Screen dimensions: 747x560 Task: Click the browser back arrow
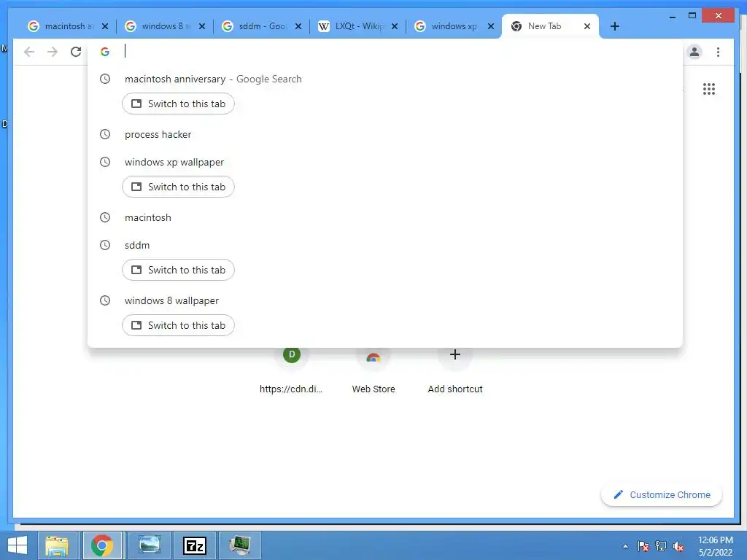pyautogui.click(x=29, y=52)
